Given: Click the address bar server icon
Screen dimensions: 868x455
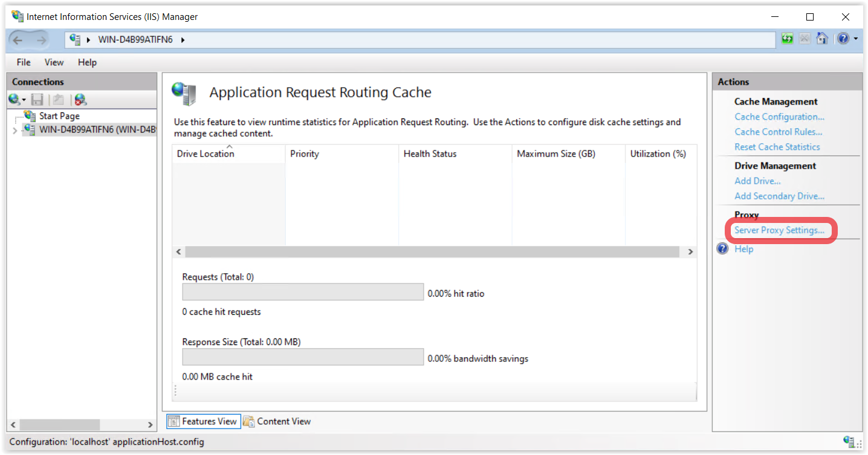Looking at the screenshot, I should [x=75, y=39].
